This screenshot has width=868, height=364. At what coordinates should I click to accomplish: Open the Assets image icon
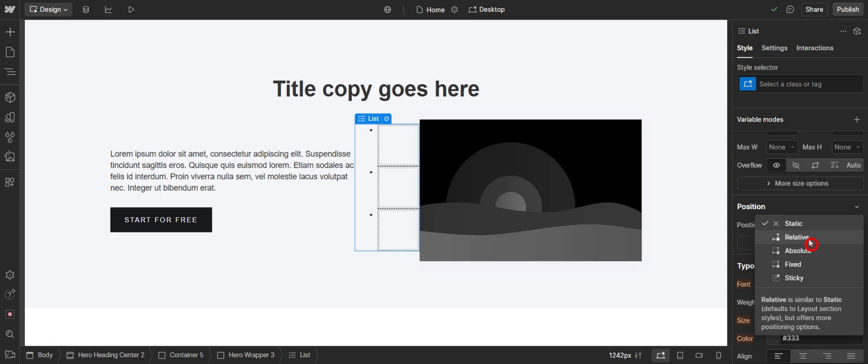click(x=10, y=157)
